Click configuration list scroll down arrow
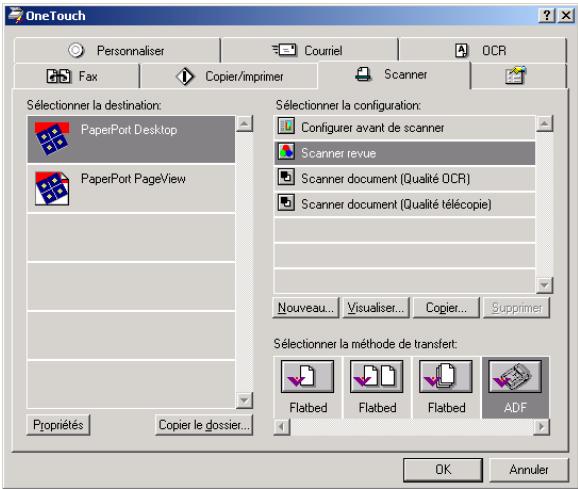Viewport: 578px width, 489px height. (544, 285)
